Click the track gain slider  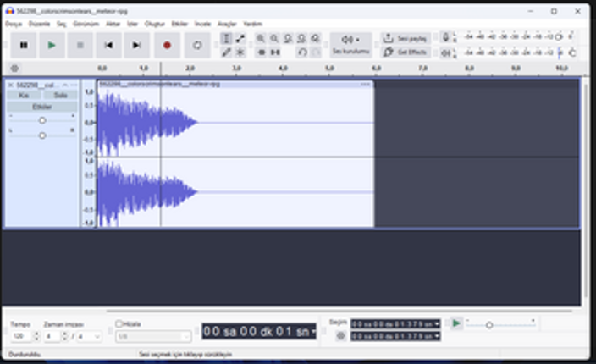[42, 120]
